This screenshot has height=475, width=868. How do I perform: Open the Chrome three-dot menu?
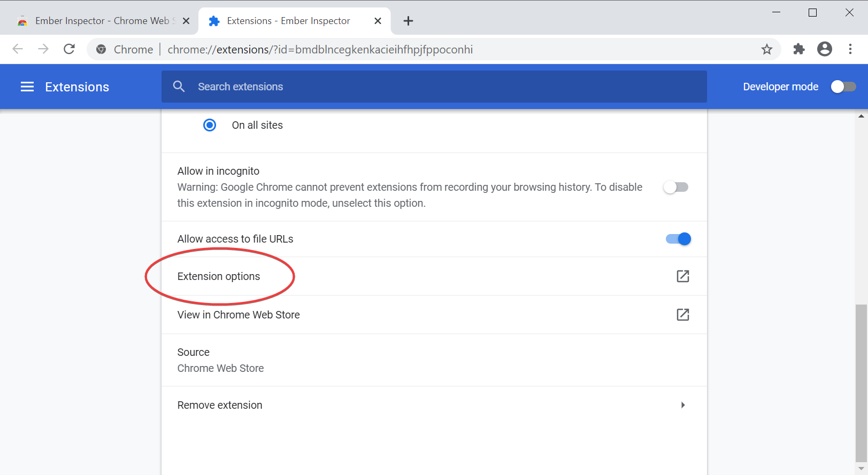(x=850, y=49)
